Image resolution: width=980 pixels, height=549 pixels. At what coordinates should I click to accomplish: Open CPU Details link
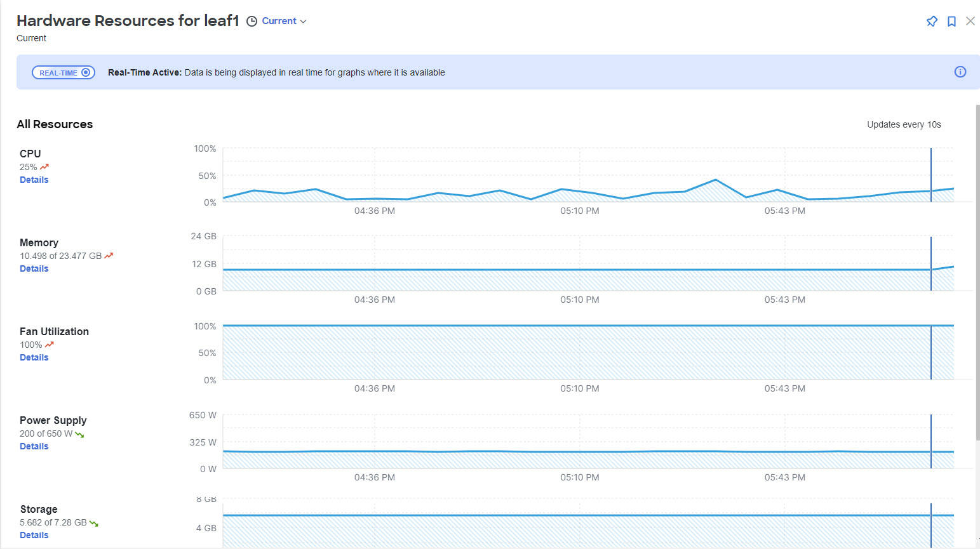pyautogui.click(x=34, y=180)
